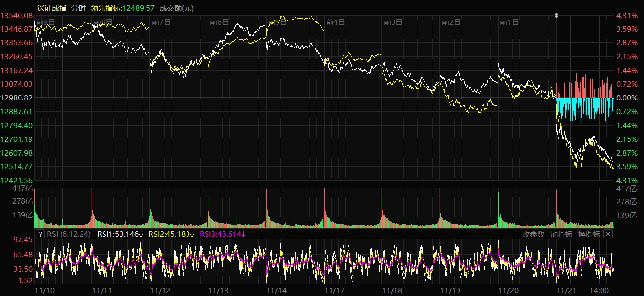
Task: Select the 分时 chart mode label
Action: pyautogui.click(x=79, y=8)
